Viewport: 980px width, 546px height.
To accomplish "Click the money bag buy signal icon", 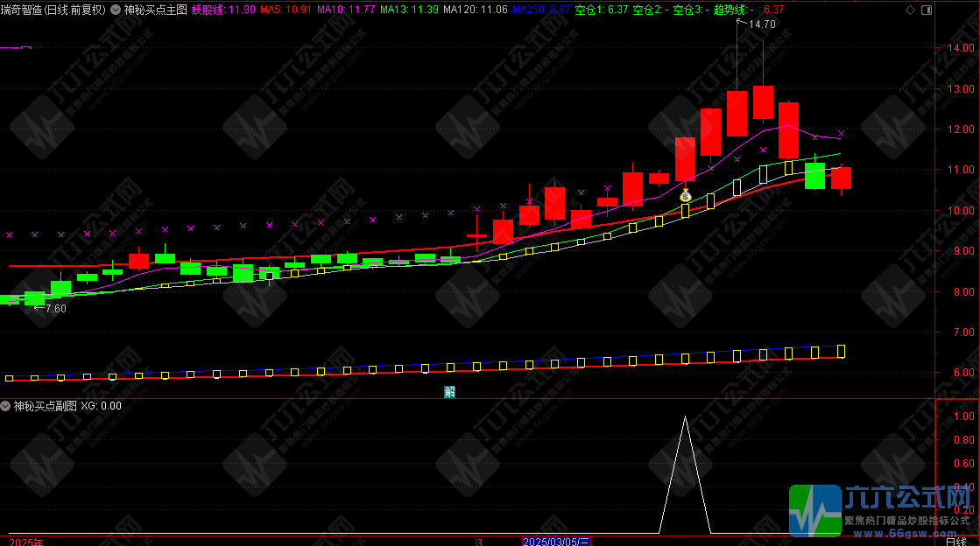I will pos(686,196).
